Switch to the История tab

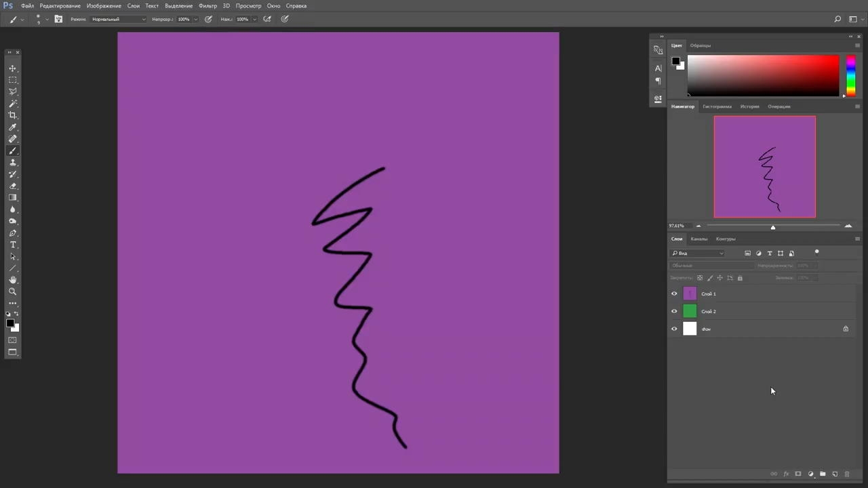(x=750, y=106)
